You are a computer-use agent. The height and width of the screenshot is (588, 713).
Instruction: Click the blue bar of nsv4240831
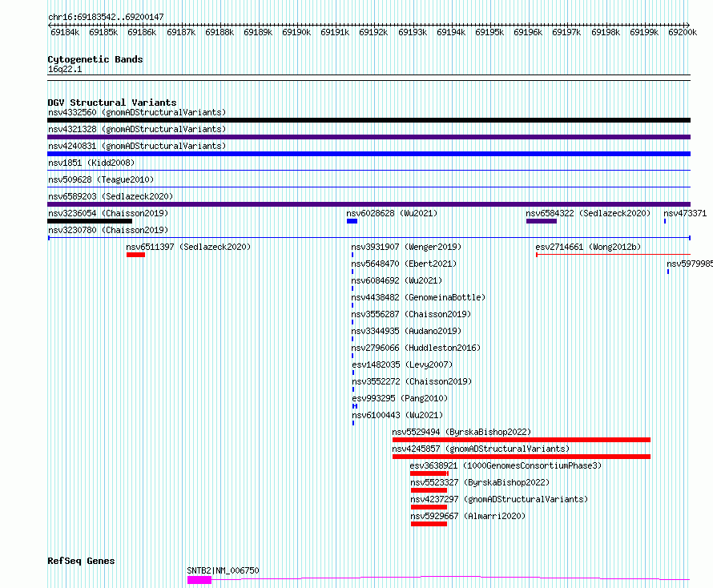369,154
